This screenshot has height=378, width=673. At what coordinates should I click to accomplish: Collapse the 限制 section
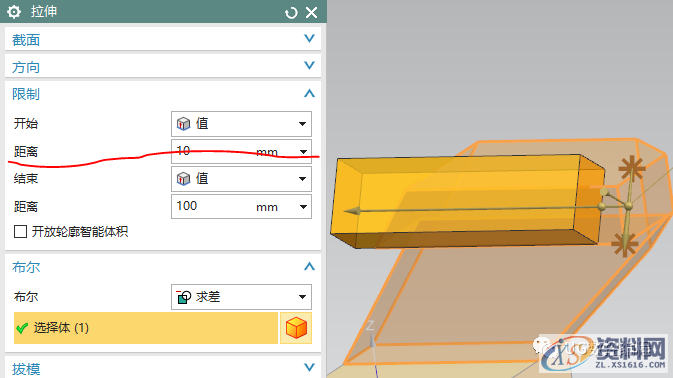(309, 93)
